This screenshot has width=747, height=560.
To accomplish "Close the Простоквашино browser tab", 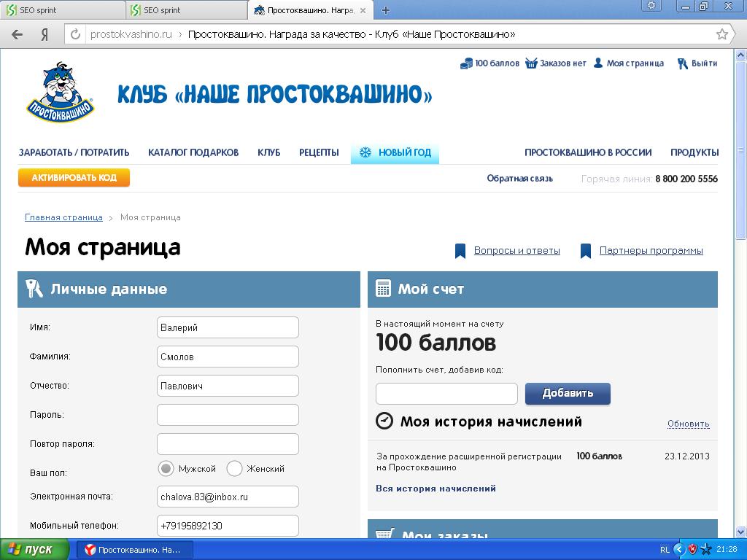I will (363, 10).
